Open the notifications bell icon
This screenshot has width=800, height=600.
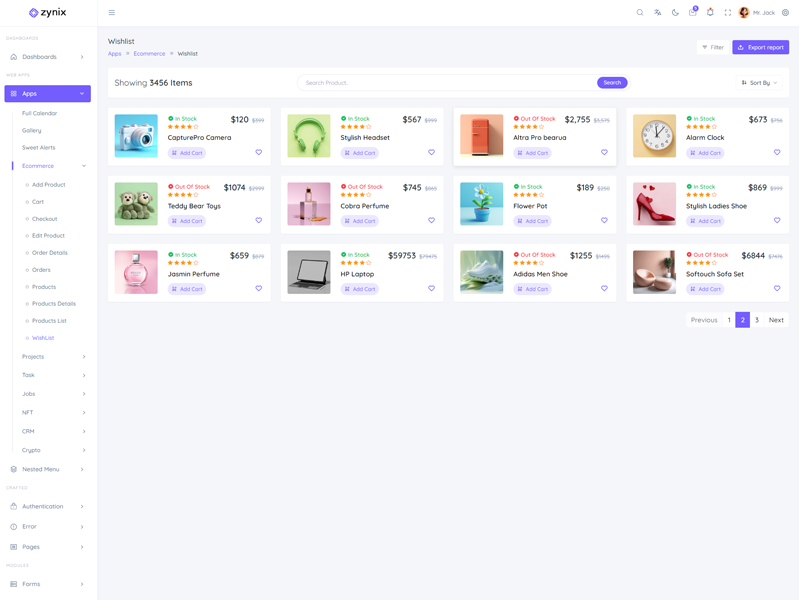coord(710,13)
